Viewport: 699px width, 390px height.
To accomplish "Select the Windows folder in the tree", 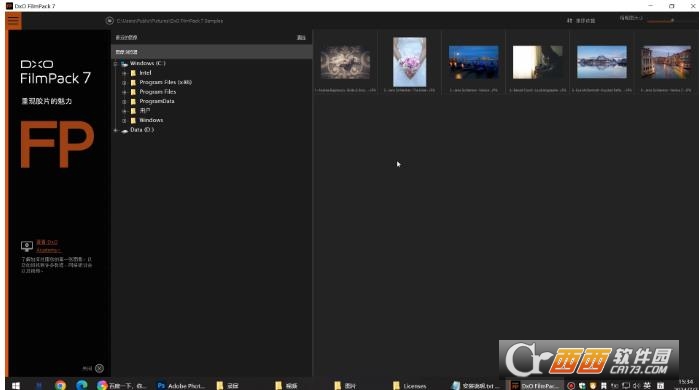I will [151, 120].
